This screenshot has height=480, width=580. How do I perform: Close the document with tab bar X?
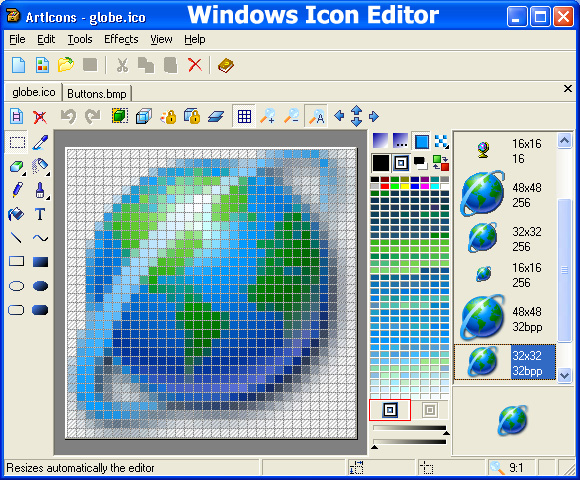tap(568, 89)
